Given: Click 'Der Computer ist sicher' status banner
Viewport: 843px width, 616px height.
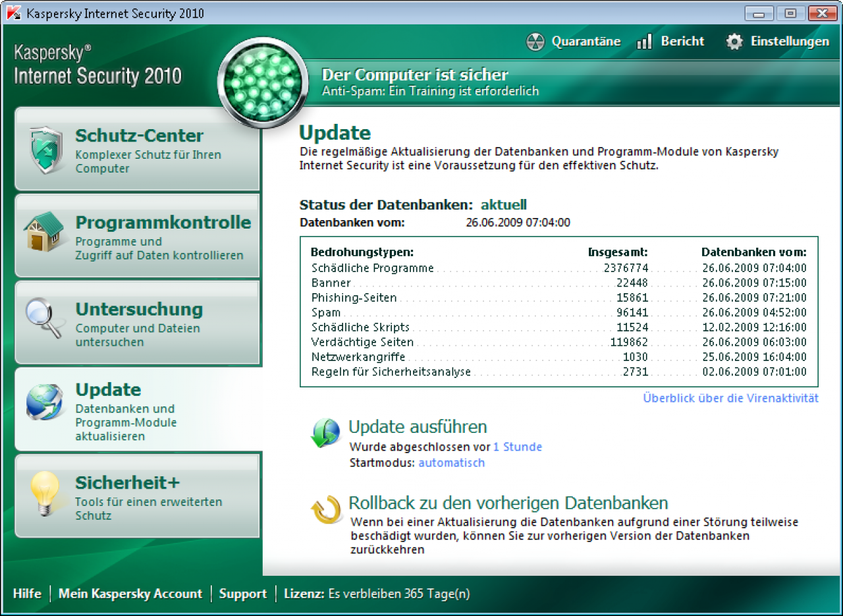Looking at the screenshot, I should [x=415, y=74].
